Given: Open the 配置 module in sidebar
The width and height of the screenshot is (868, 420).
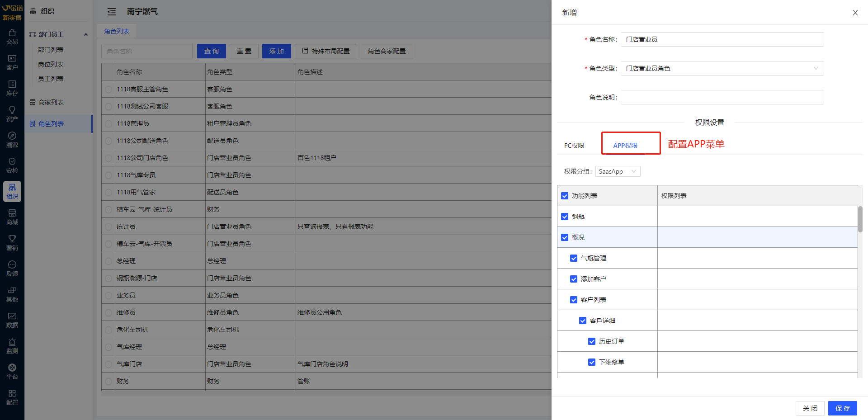Looking at the screenshot, I should click(12, 398).
